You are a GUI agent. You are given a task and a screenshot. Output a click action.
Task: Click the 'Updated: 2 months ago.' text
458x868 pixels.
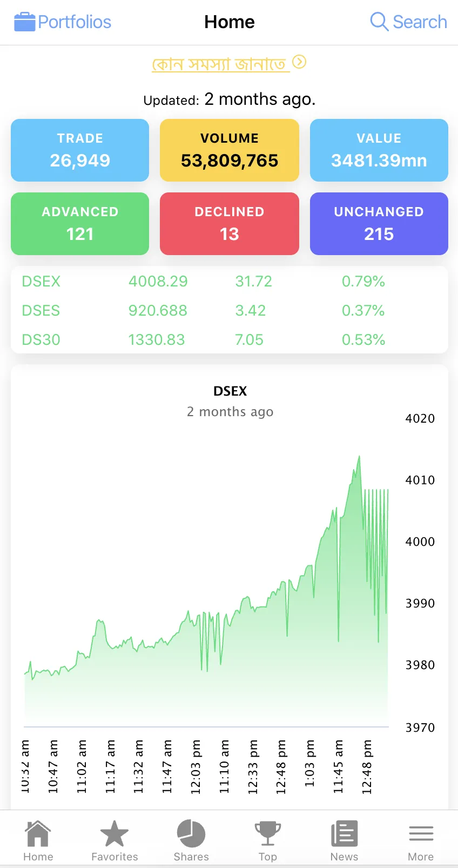pyautogui.click(x=230, y=99)
